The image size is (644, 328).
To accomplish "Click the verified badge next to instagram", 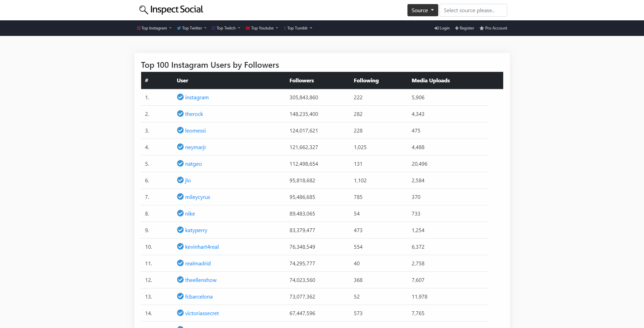I will (180, 97).
